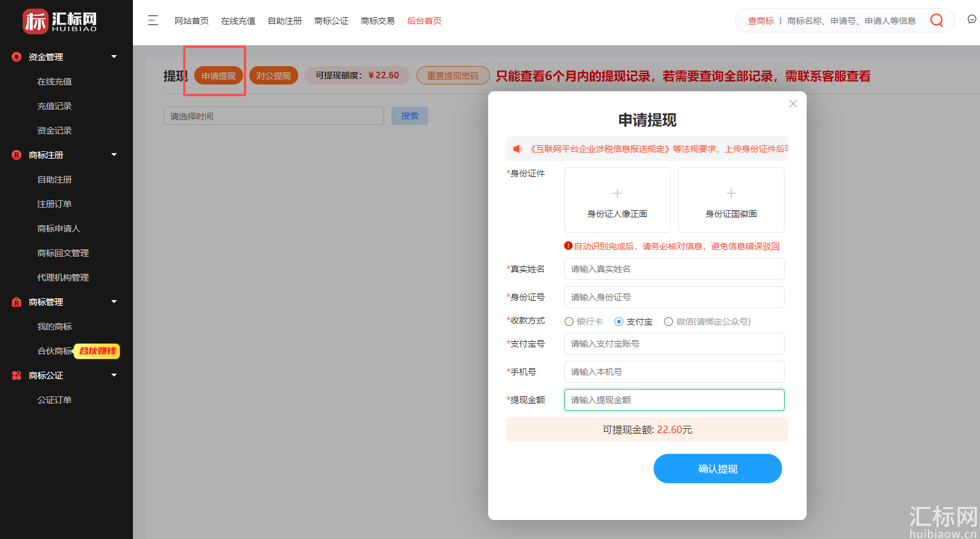This screenshot has height=539, width=980.
Task: Toggle the sidebar hamburger menu icon
Action: (153, 21)
